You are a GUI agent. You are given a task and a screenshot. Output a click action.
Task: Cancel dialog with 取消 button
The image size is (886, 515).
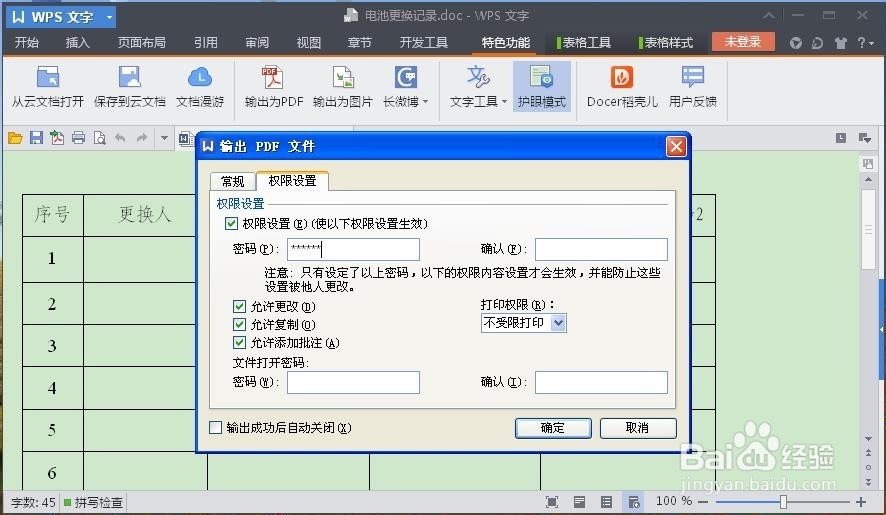[x=637, y=428]
